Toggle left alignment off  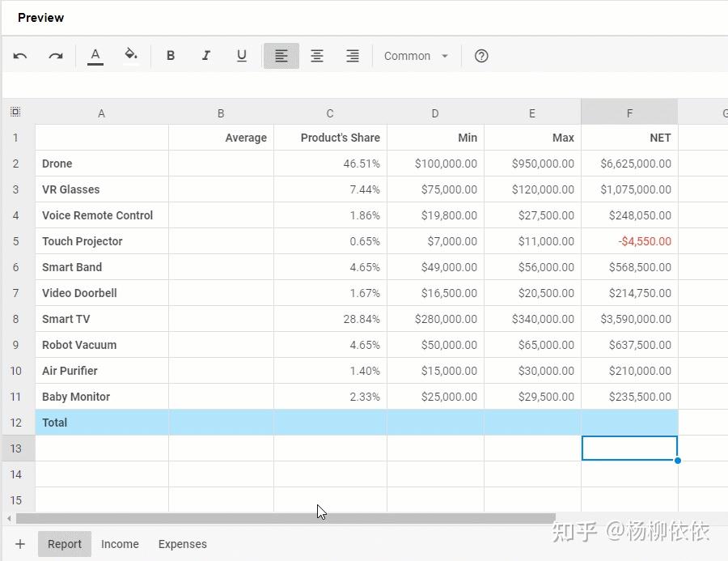[281, 55]
